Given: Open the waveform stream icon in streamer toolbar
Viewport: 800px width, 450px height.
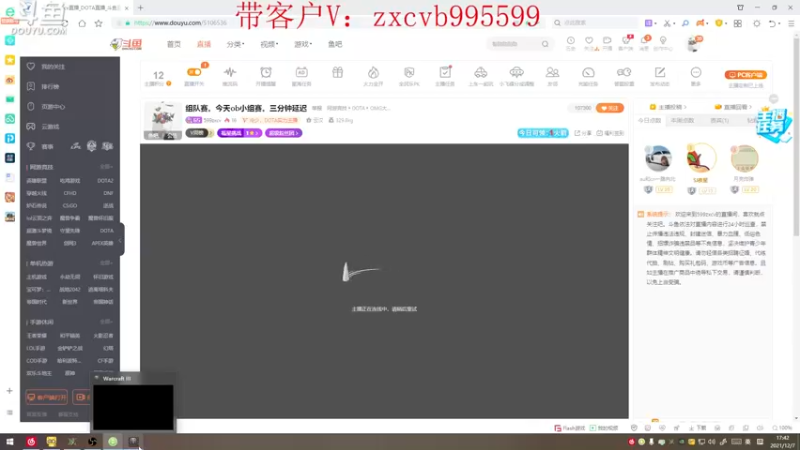Looking at the screenshot, I should click(x=230, y=72).
